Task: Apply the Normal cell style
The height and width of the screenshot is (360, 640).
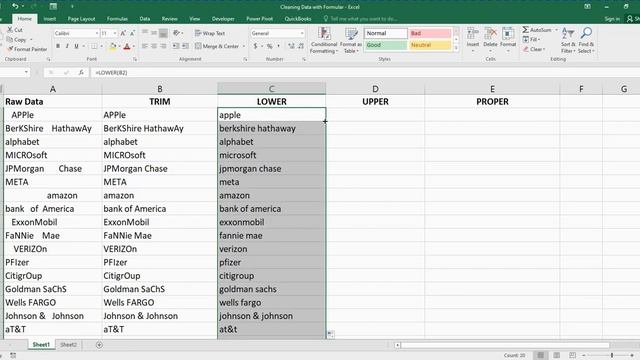Action: [386, 33]
